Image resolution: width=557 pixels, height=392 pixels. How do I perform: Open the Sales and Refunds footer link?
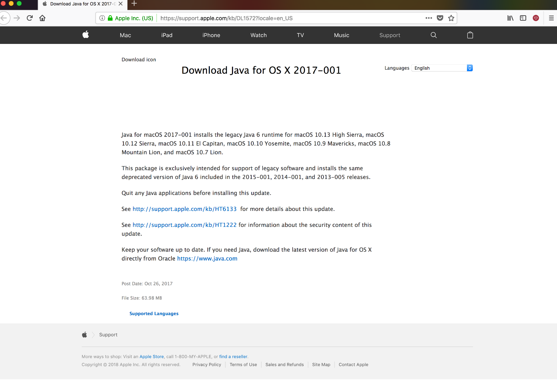(285, 365)
